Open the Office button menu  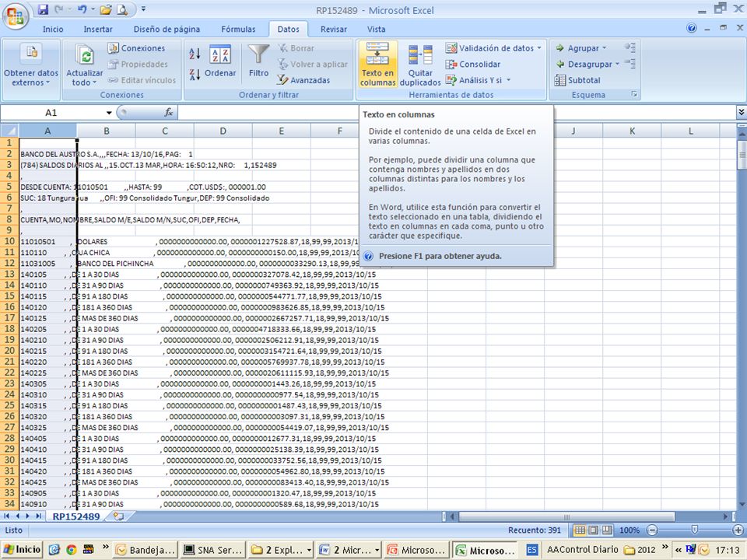coord(16,16)
